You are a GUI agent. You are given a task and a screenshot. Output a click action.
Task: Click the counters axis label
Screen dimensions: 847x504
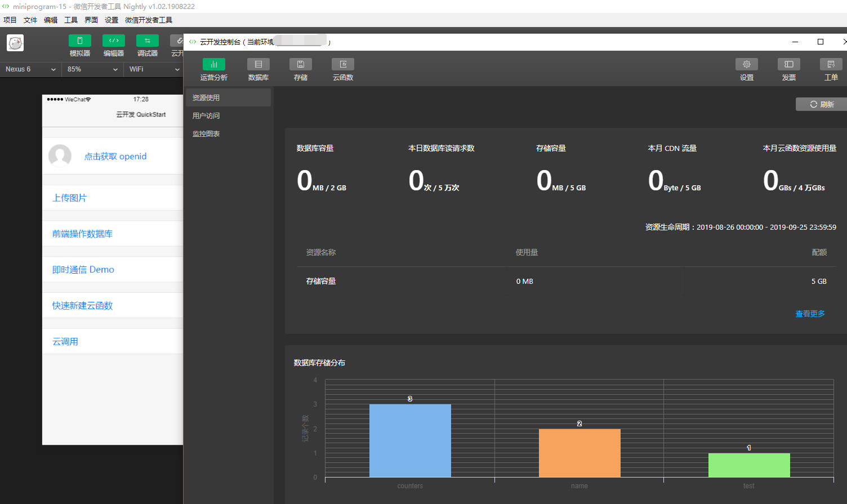coord(410,486)
